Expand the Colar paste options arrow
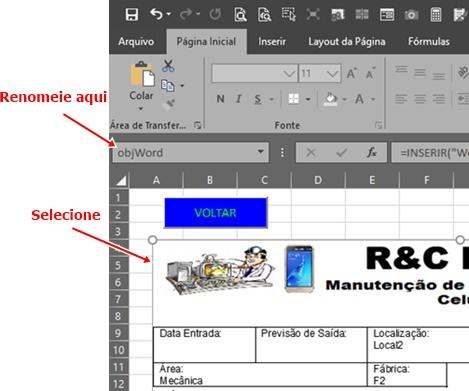Viewport: 469px width, 391px height. pyautogui.click(x=141, y=108)
